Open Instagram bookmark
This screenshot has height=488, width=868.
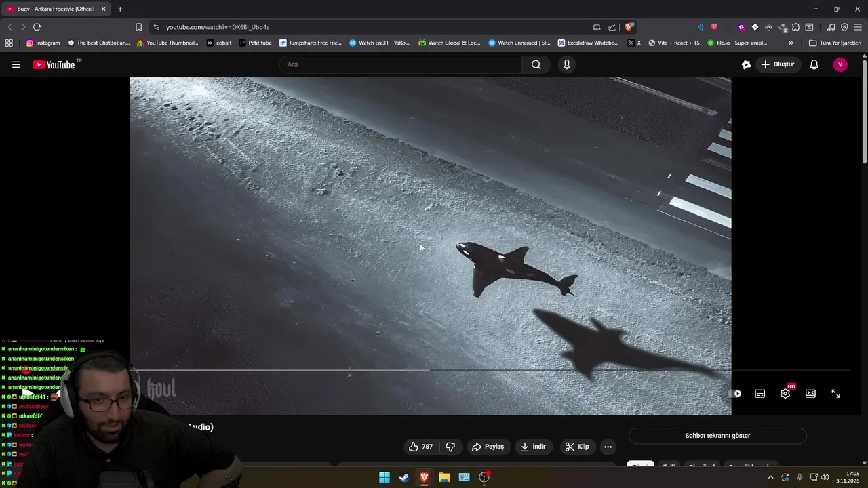tap(43, 43)
